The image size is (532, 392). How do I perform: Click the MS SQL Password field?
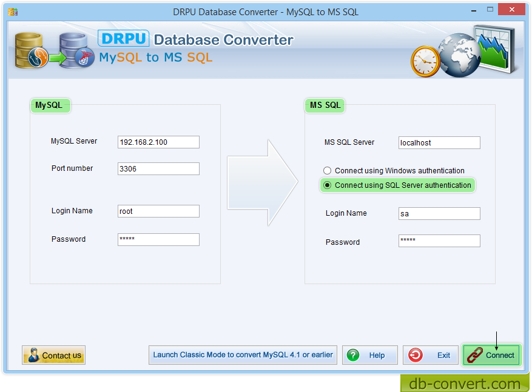point(439,241)
